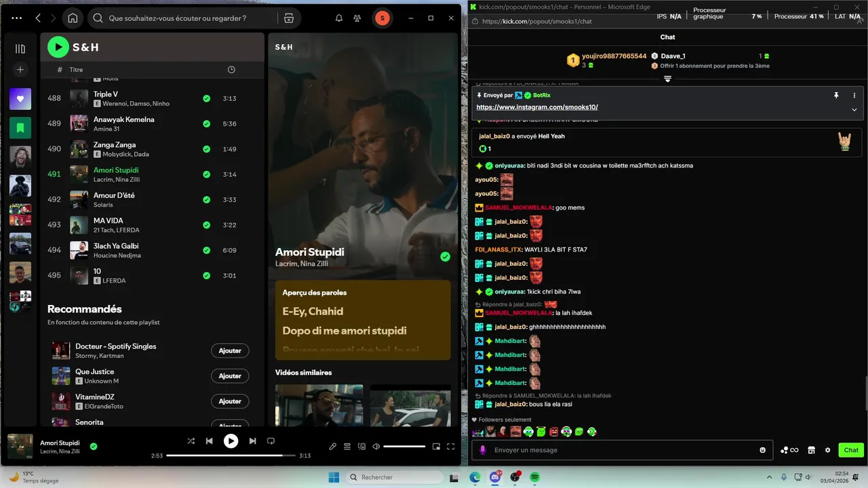868x488 pixels.
Task: Collapse the gift leaderboard arrow in Kick chat
Action: (x=667, y=79)
